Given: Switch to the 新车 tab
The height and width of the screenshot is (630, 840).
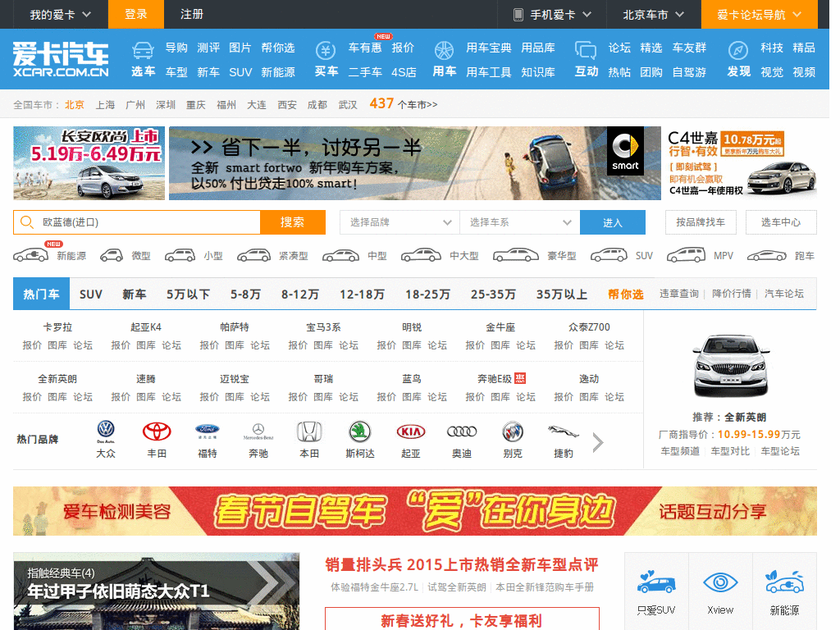Looking at the screenshot, I should click(134, 294).
